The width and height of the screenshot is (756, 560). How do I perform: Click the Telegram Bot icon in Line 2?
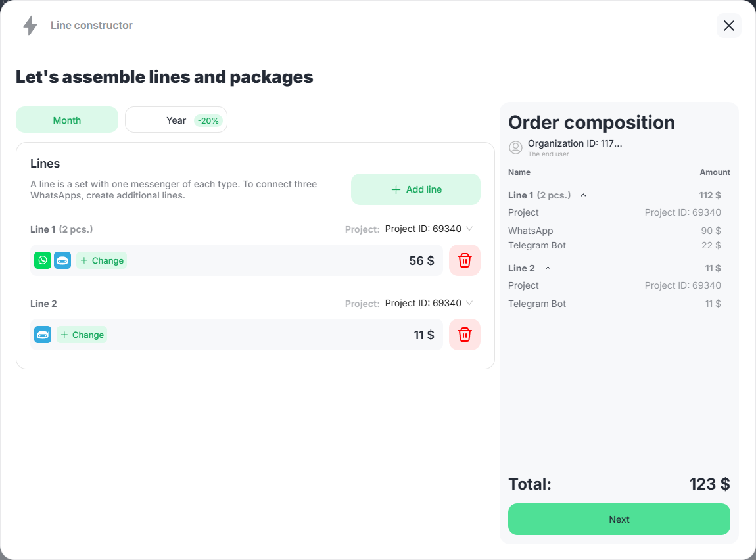(x=43, y=335)
